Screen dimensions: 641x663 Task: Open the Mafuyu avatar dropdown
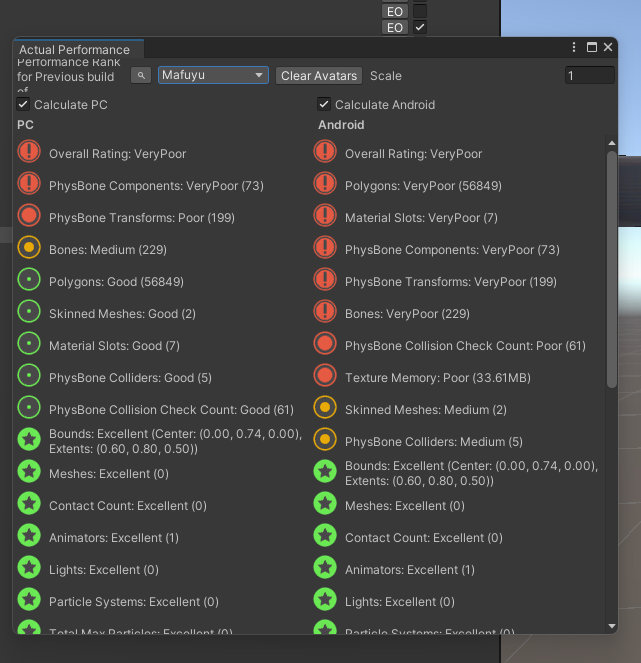[x=213, y=75]
